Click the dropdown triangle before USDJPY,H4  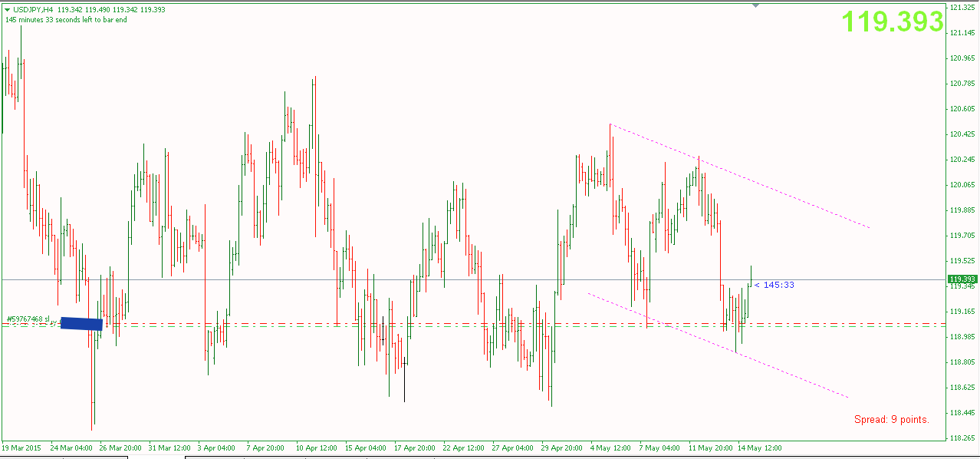click(x=8, y=9)
